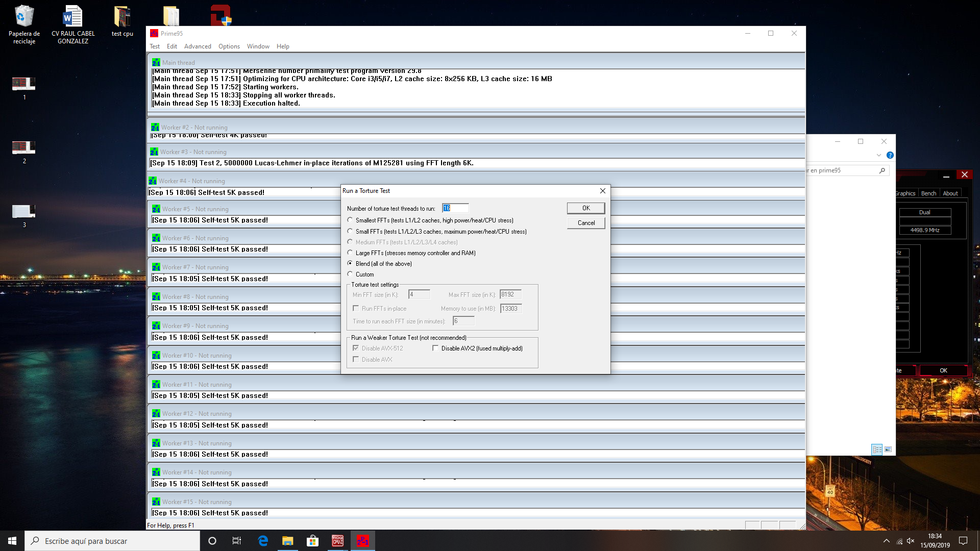Choose Large FFTs stress option

(x=350, y=253)
